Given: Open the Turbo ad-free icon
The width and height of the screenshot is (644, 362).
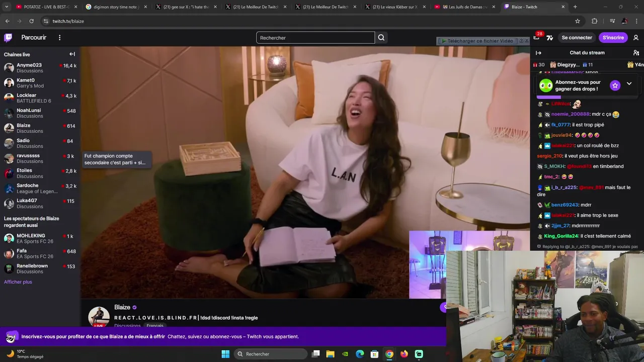Looking at the screenshot, I should 549,38.
